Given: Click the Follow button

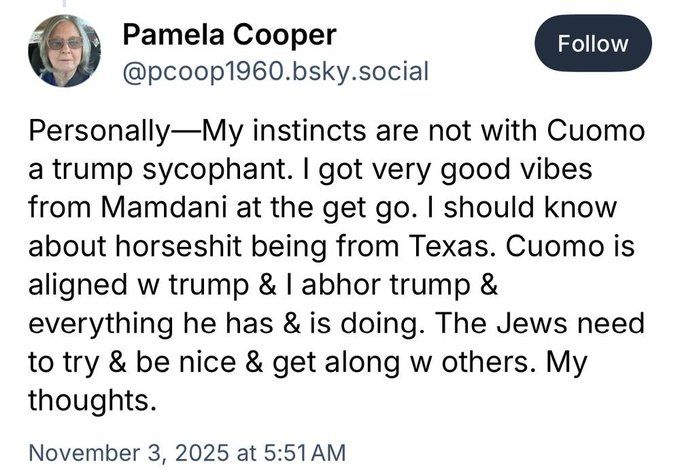Looking at the screenshot, I should [x=592, y=44].
